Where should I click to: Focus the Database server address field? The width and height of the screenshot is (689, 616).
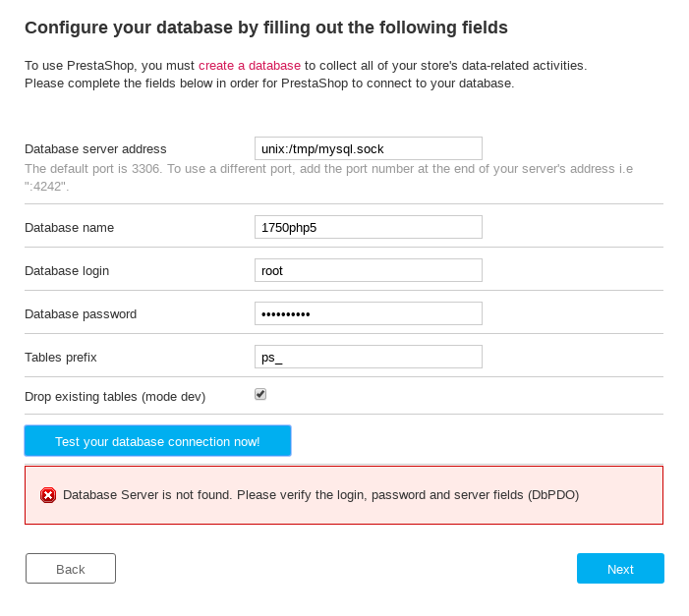coord(368,148)
